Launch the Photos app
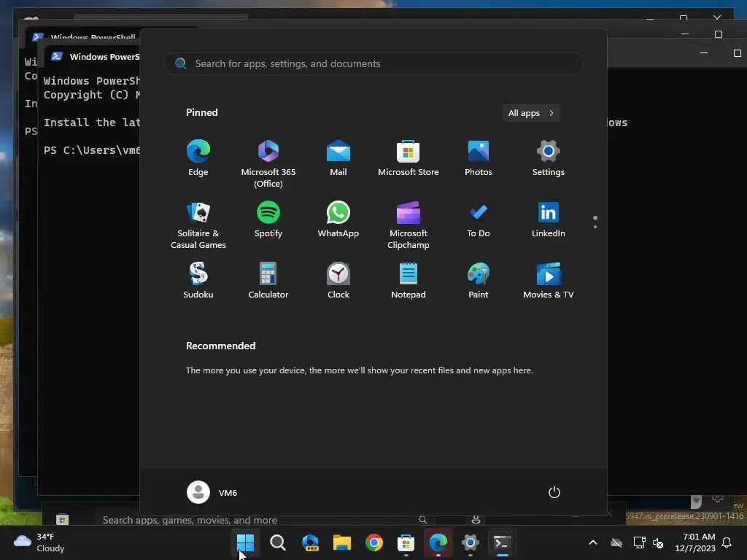Image resolution: width=747 pixels, height=560 pixels. [479, 159]
